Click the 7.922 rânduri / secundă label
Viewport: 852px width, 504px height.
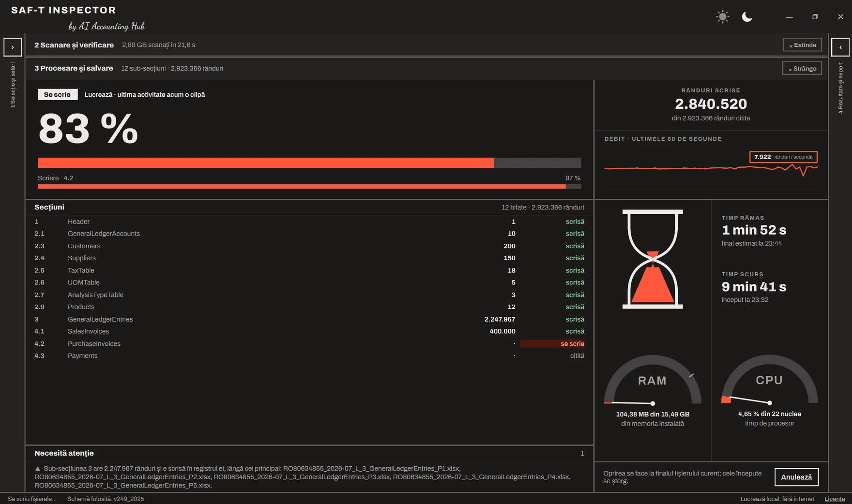coord(783,157)
